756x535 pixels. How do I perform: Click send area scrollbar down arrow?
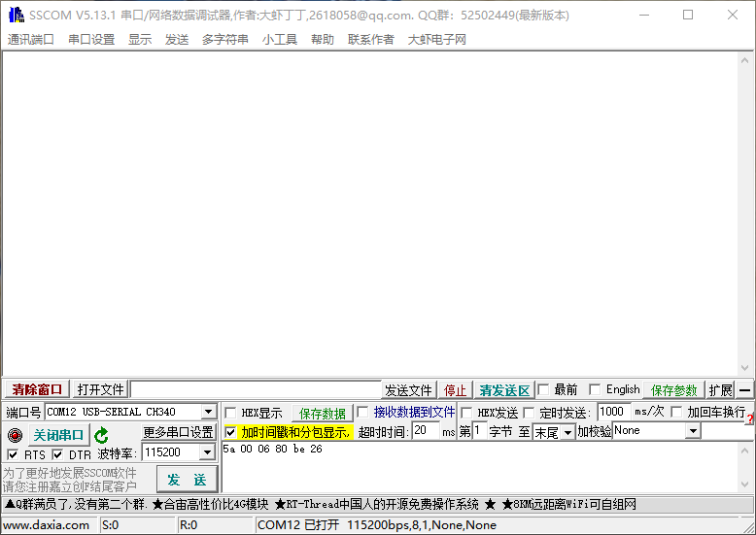745,485
